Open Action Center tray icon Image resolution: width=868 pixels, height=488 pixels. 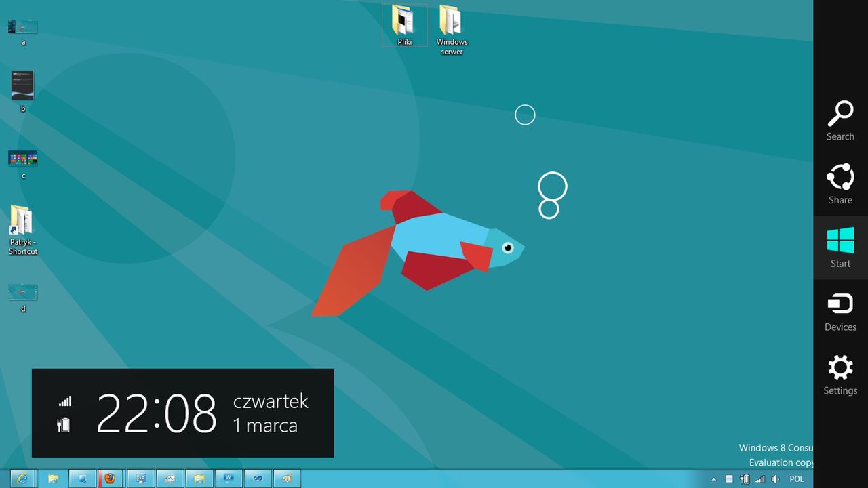click(729, 479)
